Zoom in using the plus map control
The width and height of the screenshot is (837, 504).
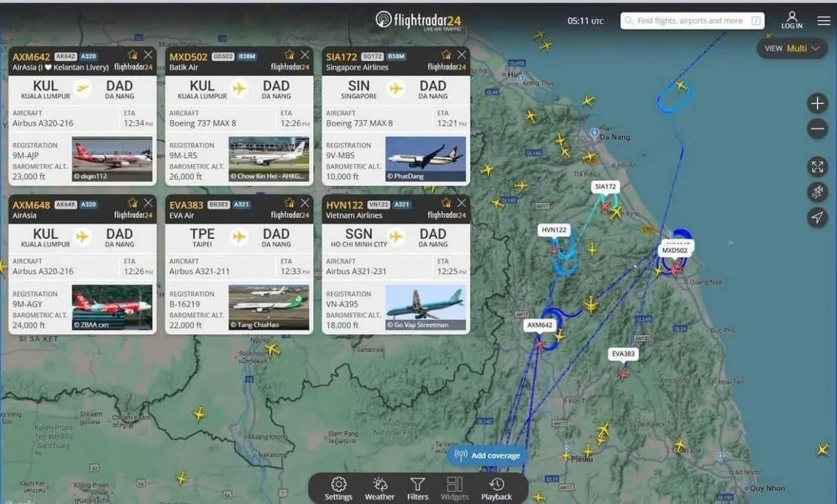[x=817, y=102]
